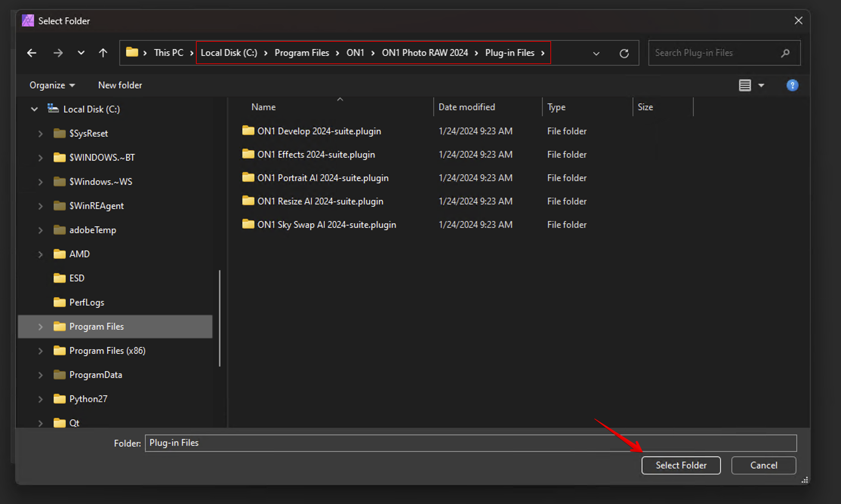The width and height of the screenshot is (841, 504).
Task: Sort by the Size column header
Action: pos(645,107)
